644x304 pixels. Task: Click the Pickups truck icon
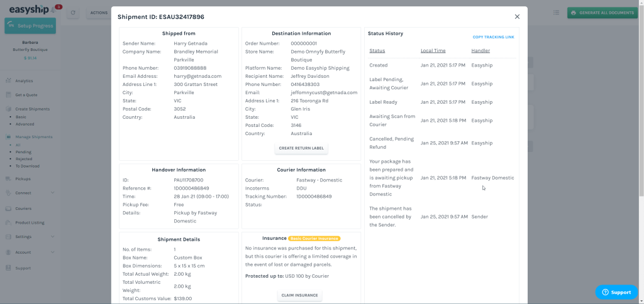pyautogui.click(x=8, y=179)
